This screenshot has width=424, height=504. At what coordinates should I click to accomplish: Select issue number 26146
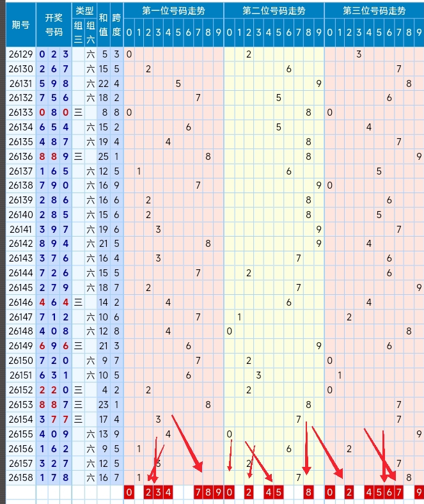pyautogui.click(x=21, y=303)
